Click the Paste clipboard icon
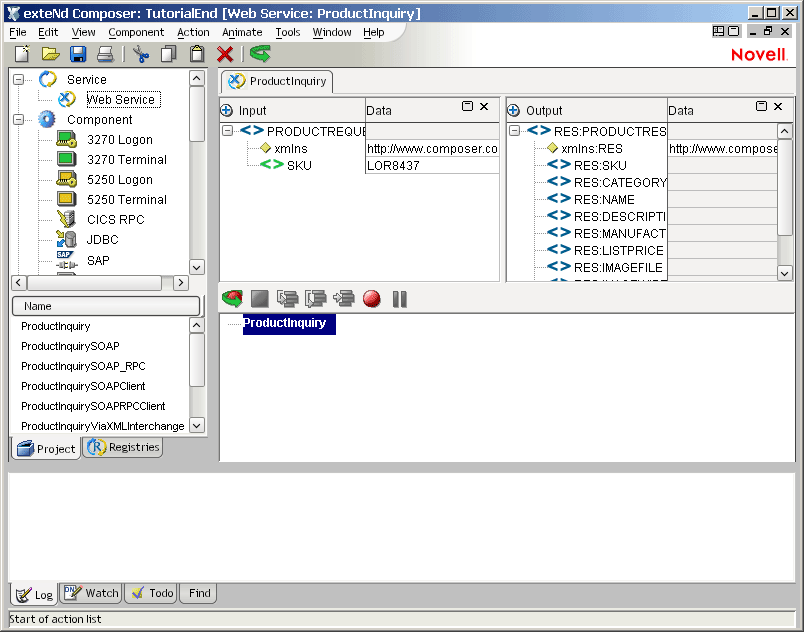This screenshot has width=804, height=632. point(197,54)
